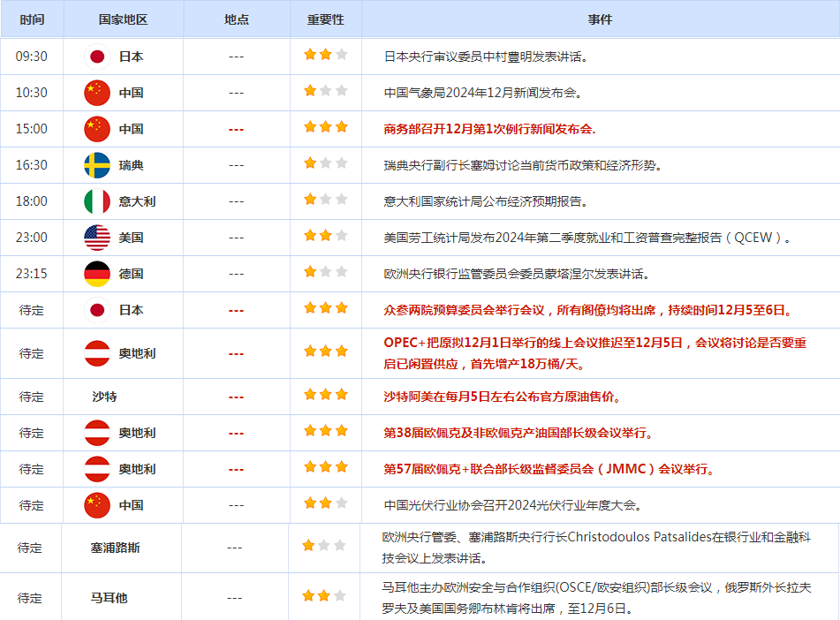Click the Austria flag in the 第57届 JMMC row
This screenshot has width=840, height=620.
point(97,469)
